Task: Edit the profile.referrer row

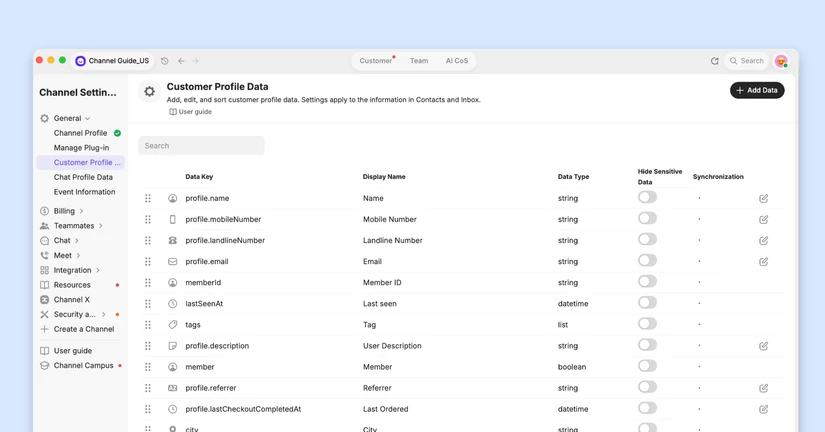Action: [763, 388]
